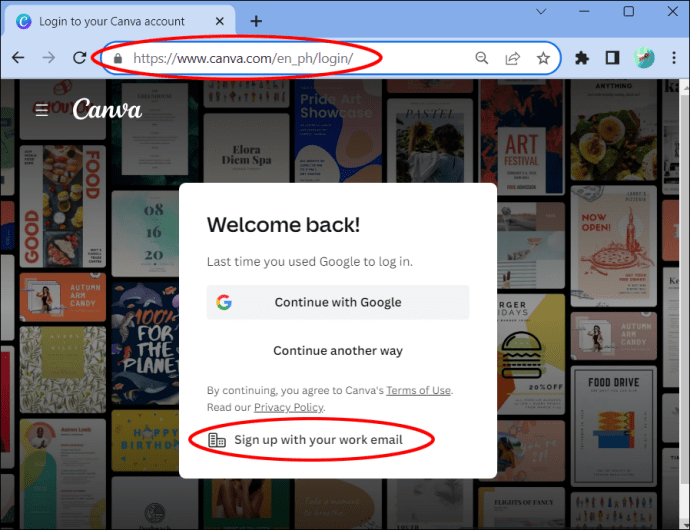
Task: Go back using the browser back arrow
Action: pyautogui.click(x=18, y=58)
